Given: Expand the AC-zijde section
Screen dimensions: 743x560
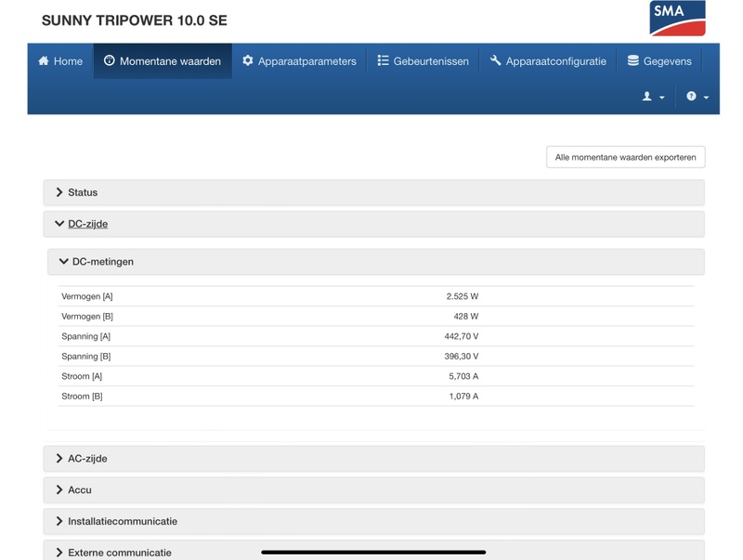Looking at the screenshot, I should 374,459.
